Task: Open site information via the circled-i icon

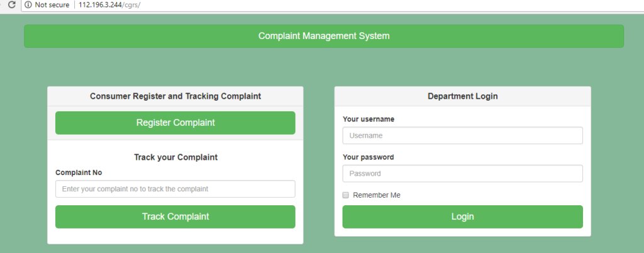Action: pos(28,5)
